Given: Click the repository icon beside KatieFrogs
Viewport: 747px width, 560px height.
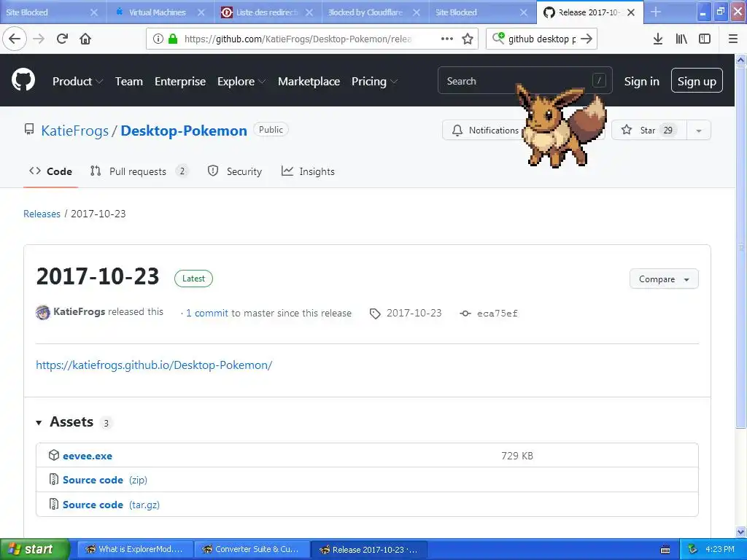Looking at the screenshot, I should coord(29,130).
